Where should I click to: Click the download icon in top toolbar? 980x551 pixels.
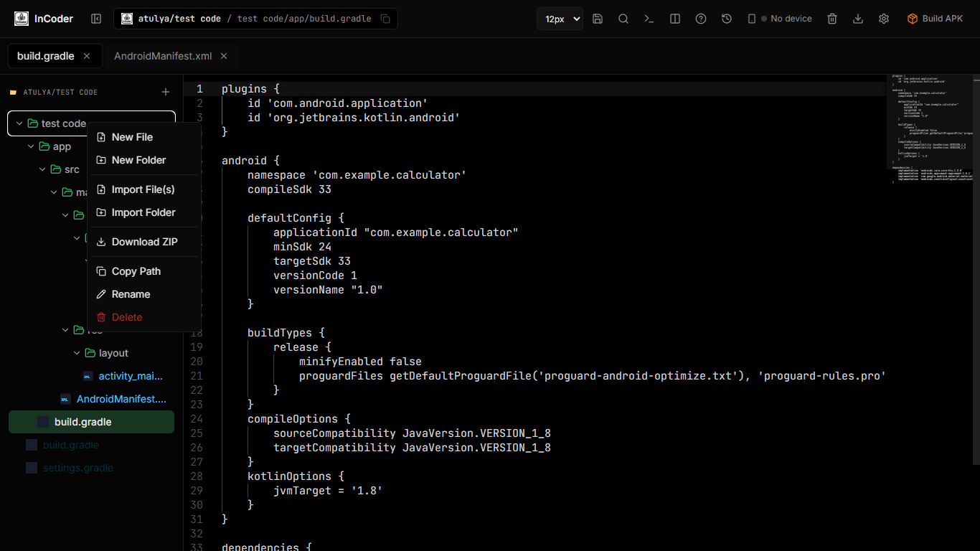pyautogui.click(x=858, y=19)
